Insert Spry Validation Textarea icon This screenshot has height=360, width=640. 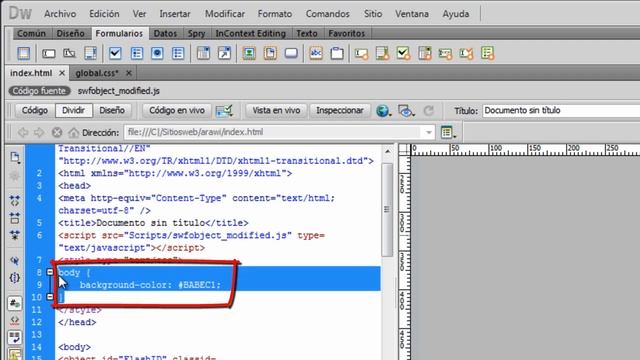click(382, 53)
